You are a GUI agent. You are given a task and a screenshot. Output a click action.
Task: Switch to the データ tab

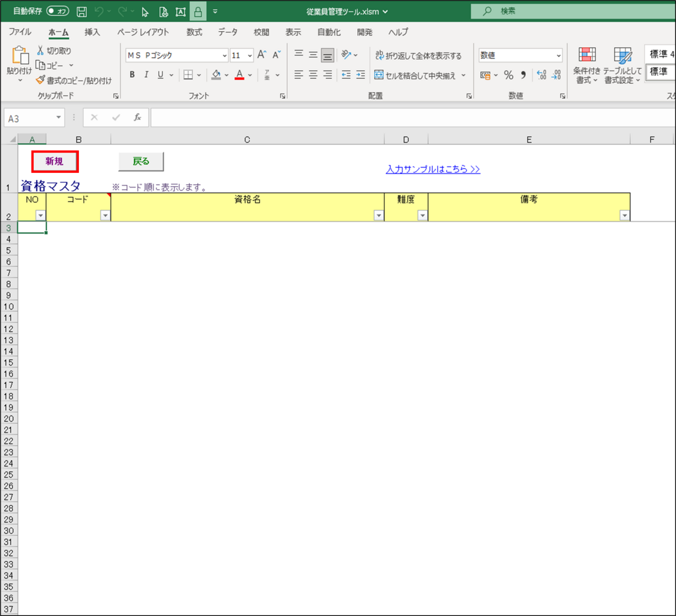(x=228, y=32)
